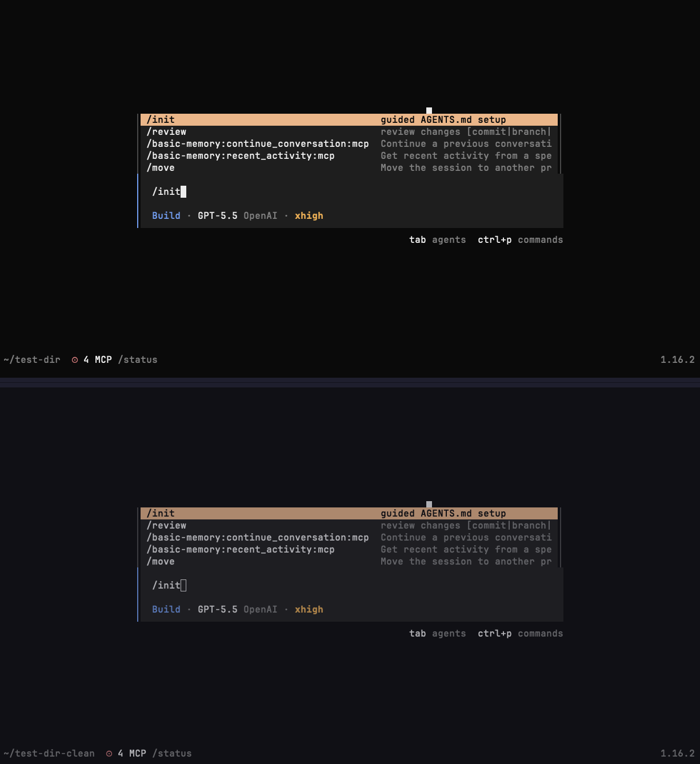The image size is (700, 764).
Task: Select /review command in top pane list
Action: [x=349, y=131]
